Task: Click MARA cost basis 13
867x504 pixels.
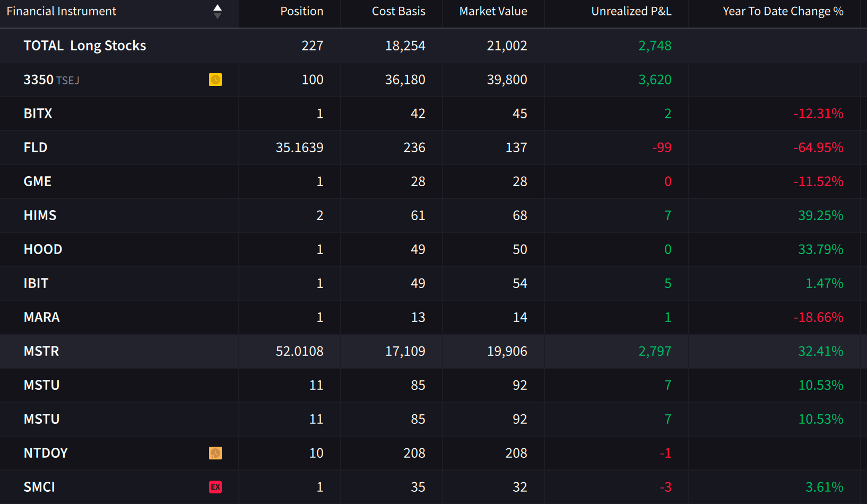Action: click(418, 317)
